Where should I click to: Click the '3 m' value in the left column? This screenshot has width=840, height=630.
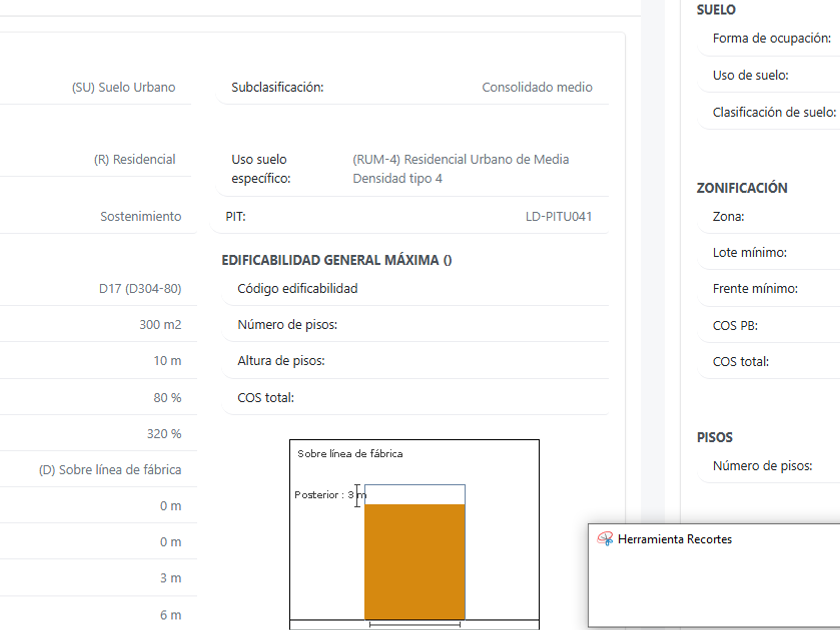tap(170, 578)
